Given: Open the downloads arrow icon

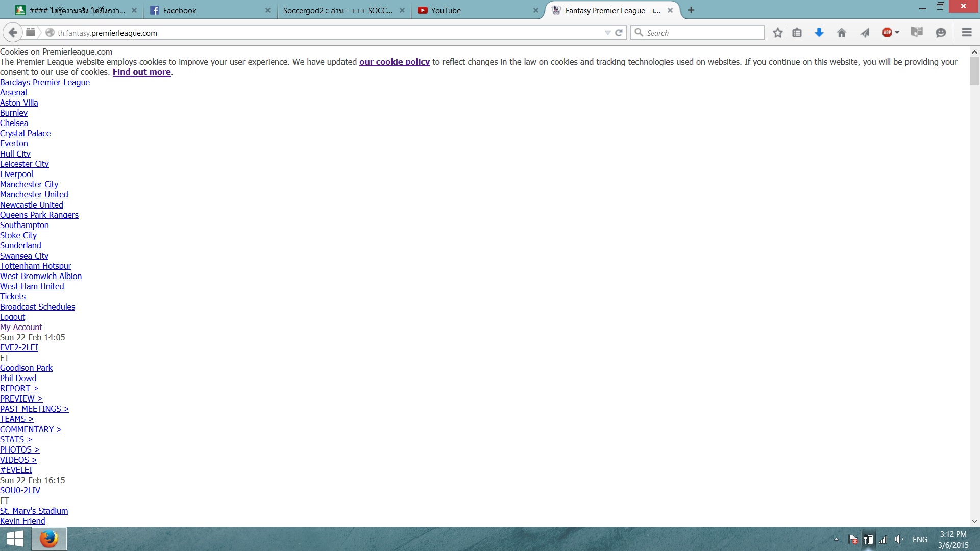Looking at the screenshot, I should (819, 33).
